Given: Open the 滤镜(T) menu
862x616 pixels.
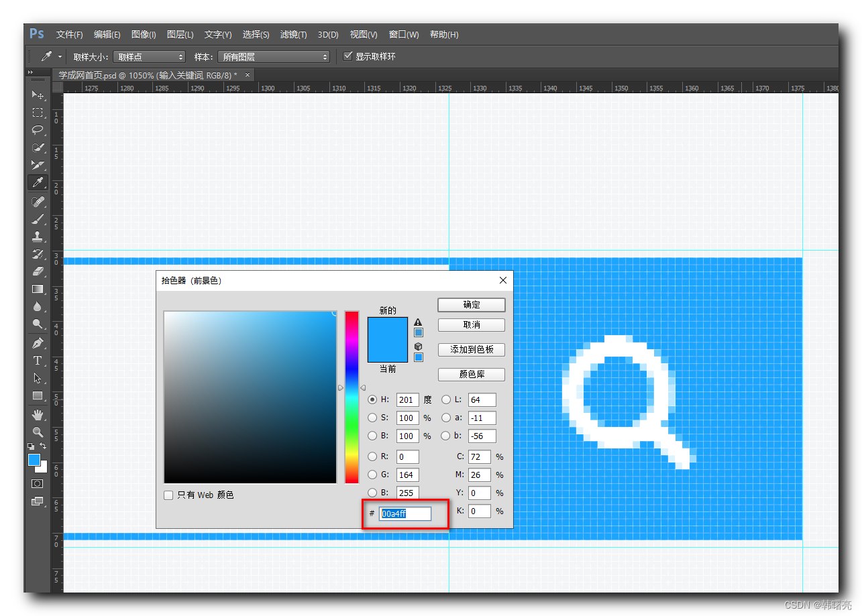Looking at the screenshot, I should [293, 35].
